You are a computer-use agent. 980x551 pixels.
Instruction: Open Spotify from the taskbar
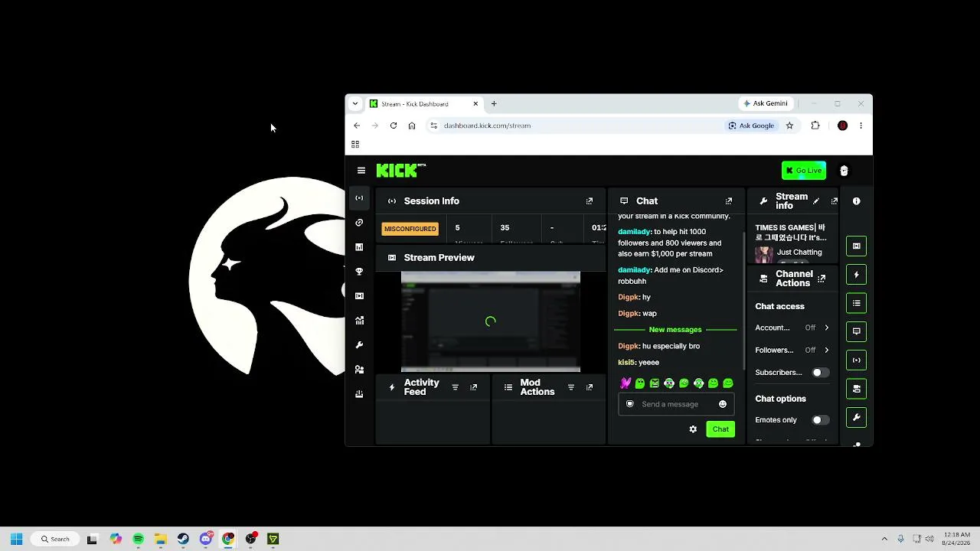pos(139,539)
